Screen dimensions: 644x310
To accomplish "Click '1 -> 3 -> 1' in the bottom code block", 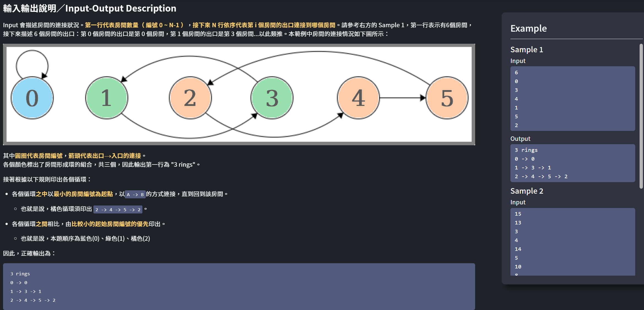I will pos(26,292).
